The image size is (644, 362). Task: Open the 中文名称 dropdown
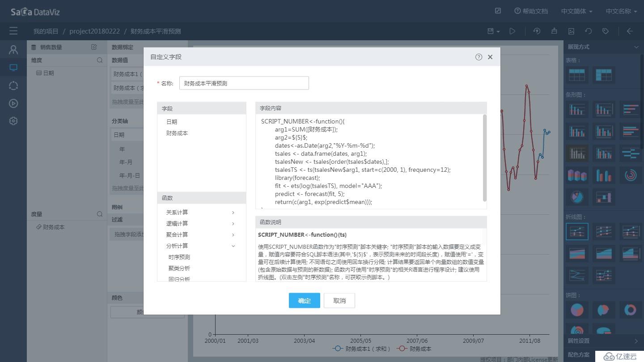tap(621, 11)
